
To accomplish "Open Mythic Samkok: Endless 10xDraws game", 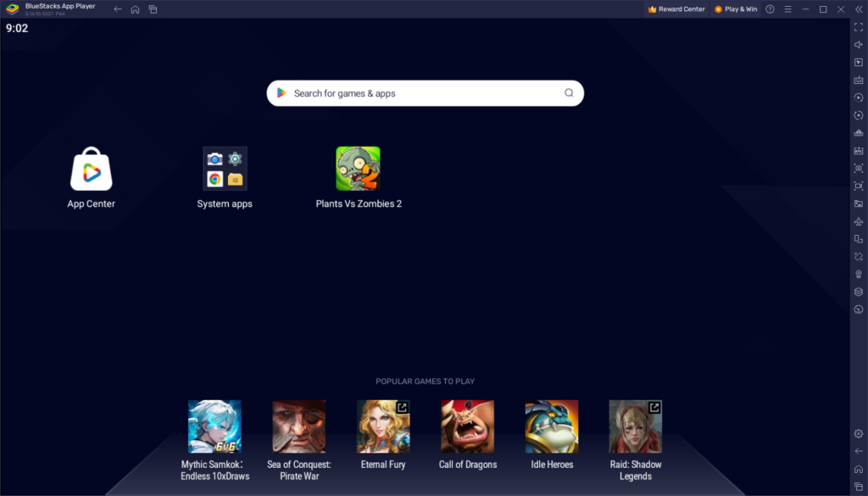I will 214,426.
